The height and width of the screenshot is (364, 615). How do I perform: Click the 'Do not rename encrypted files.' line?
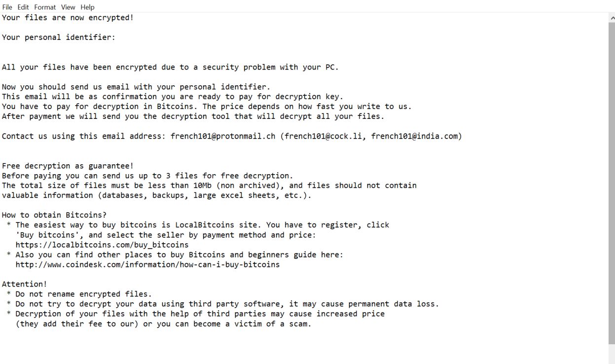[84, 294]
